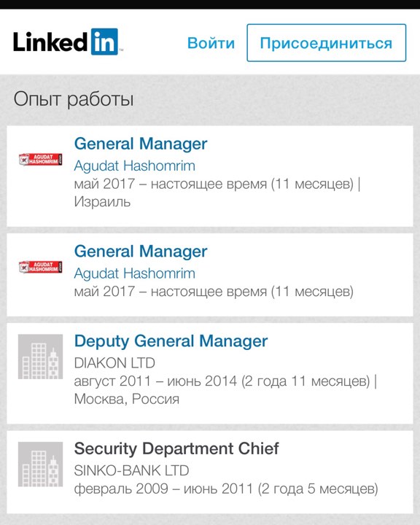Open General Manager title in the Израиль entry
This screenshot has height=525, width=420.
141,144
